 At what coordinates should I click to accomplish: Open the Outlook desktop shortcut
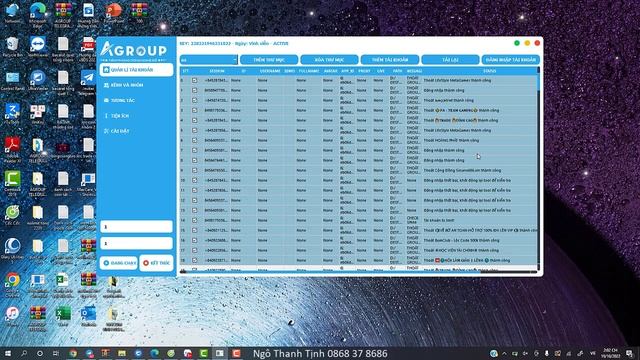[x=88, y=315]
